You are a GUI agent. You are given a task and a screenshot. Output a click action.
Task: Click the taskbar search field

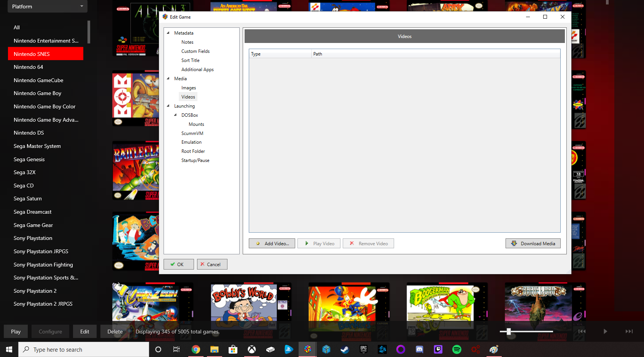[84, 349]
